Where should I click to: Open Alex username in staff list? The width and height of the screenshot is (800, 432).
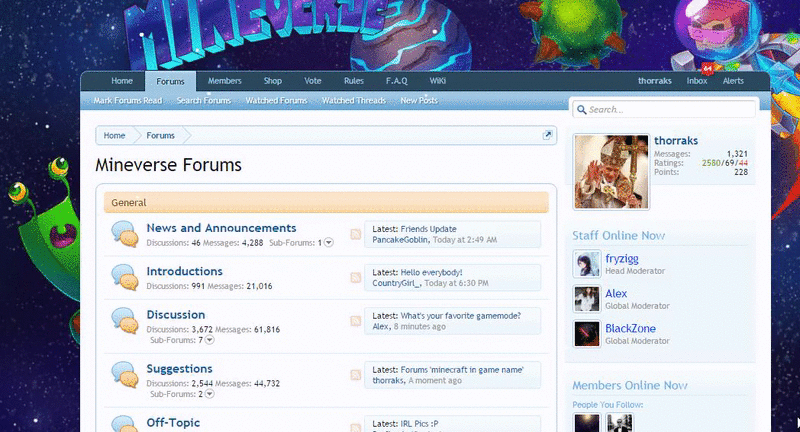pyautogui.click(x=616, y=294)
